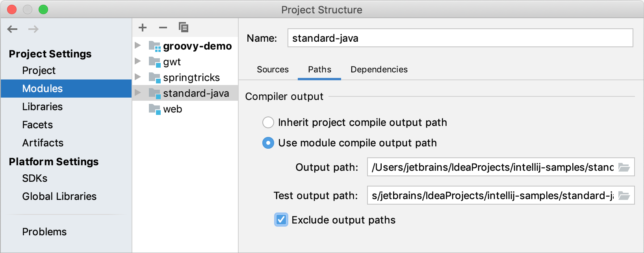Expand the groovy-demo module tree
Viewport: 644px width, 253px height.
pyautogui.click(x=138, y=45)
